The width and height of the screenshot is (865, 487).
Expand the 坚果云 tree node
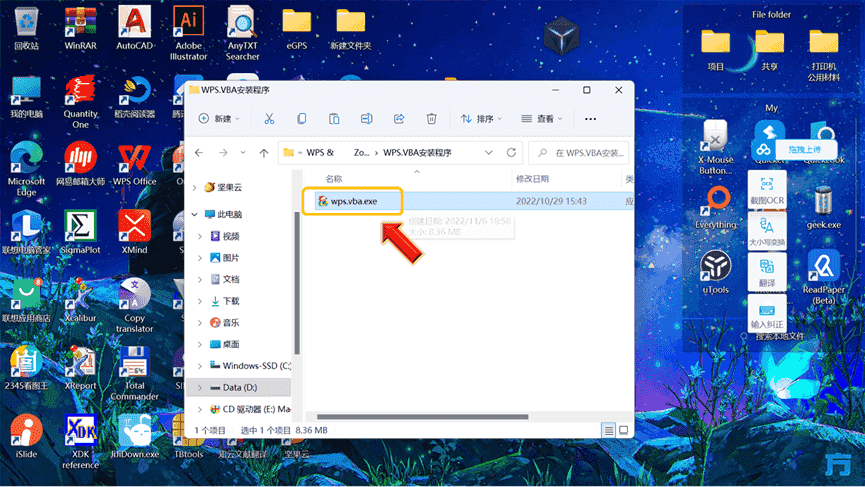pyautogui.click(x=195, y=187)
